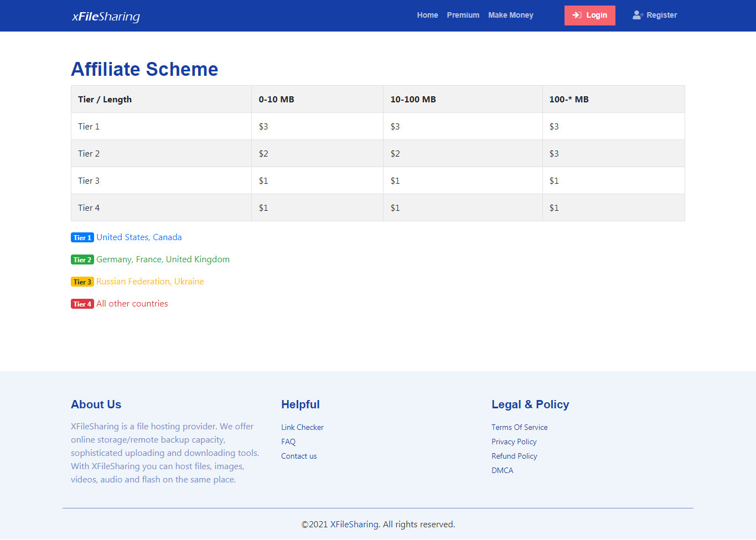Click the 'Legal & Policy' footer heading
The image size is (756, 540).
(530, 404)
